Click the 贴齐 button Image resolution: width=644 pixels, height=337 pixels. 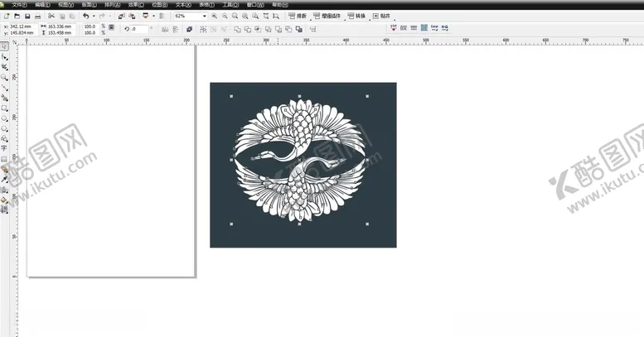(x=382, y=16)
